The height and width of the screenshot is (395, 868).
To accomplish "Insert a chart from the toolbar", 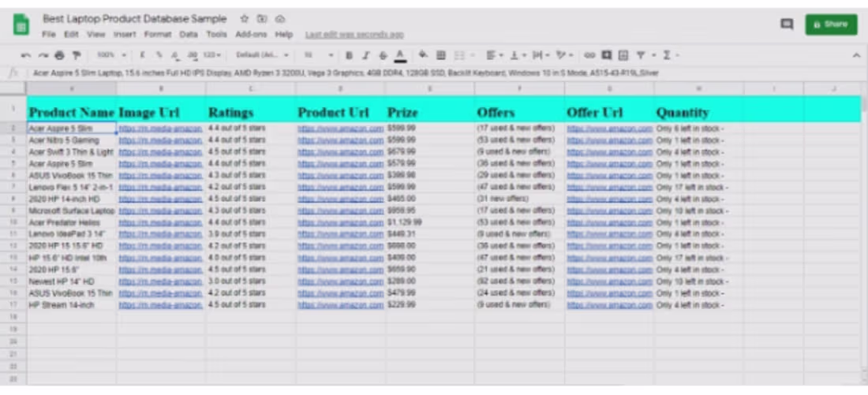I will pos(623,55).
